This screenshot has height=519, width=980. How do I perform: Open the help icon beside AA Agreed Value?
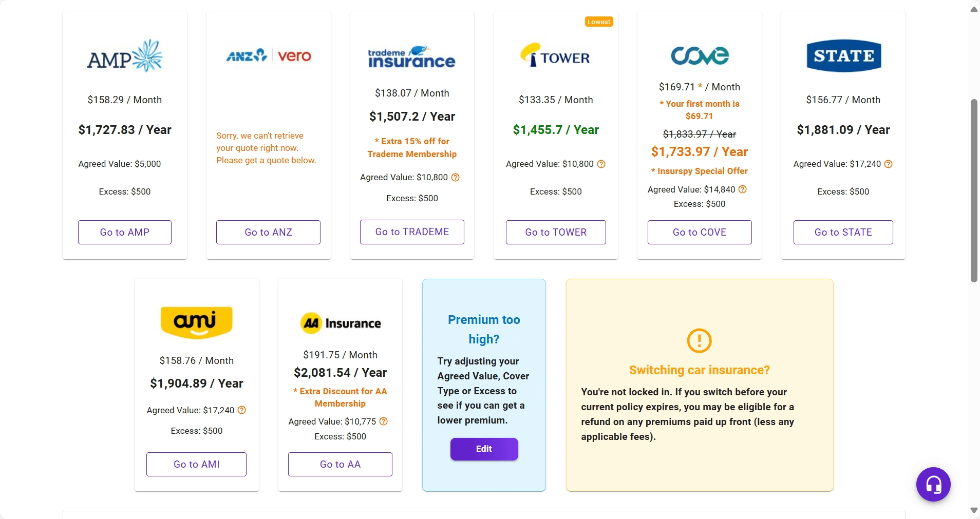tap(384, 421)
